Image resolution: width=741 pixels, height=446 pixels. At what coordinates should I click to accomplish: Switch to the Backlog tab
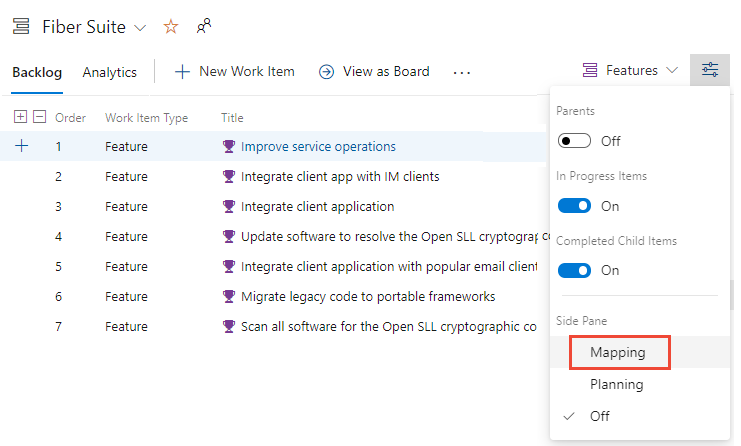click(37, 72)
